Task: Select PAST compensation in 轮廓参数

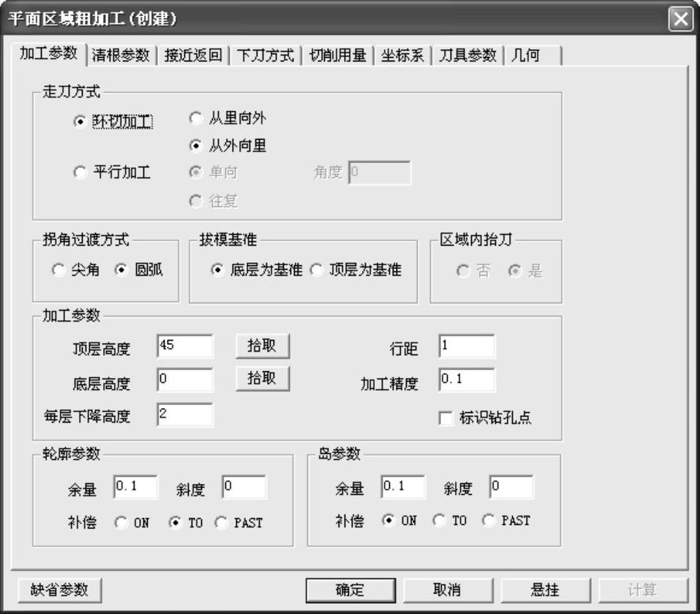Action: coord(220,523)
